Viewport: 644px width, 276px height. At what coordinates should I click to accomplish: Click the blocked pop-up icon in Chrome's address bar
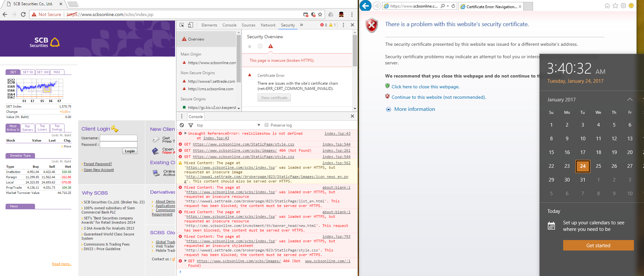[x=306, y=14]
